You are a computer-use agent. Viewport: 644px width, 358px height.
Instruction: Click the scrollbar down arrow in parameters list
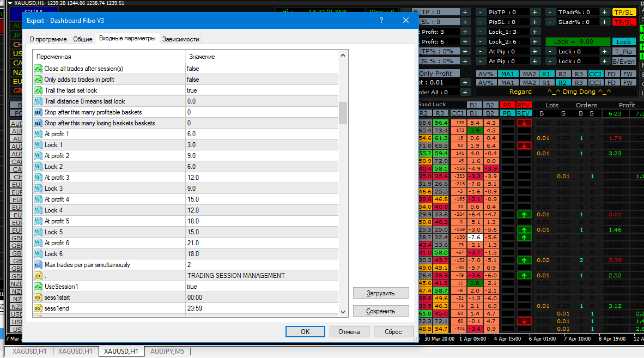[343, 312]
